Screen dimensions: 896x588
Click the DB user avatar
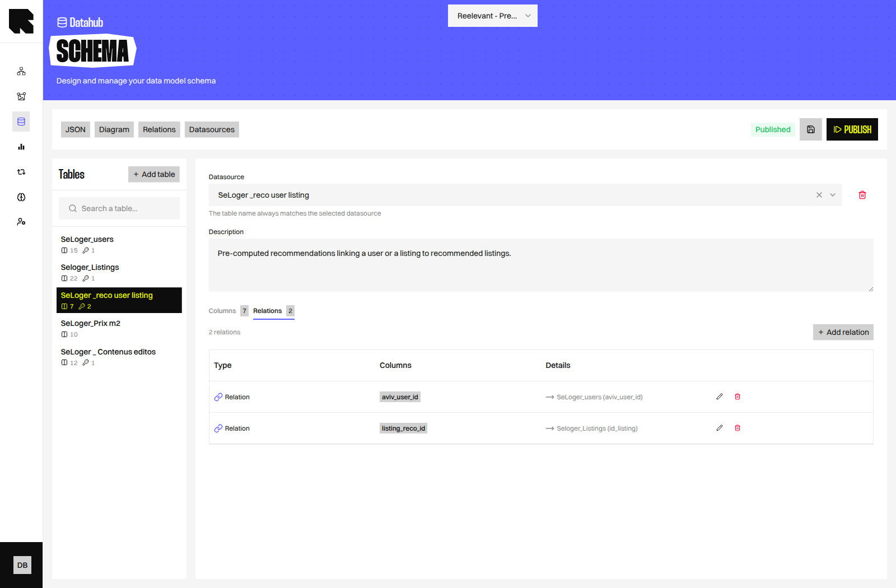pyautogui.click(x=22, y=565)
